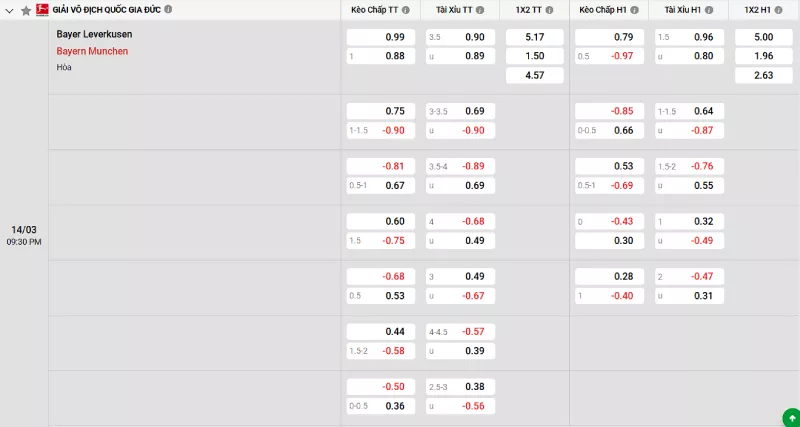Open the Bayer Leverkusen team link
This screenshot has width=800, height=427.
pos(94,34)
